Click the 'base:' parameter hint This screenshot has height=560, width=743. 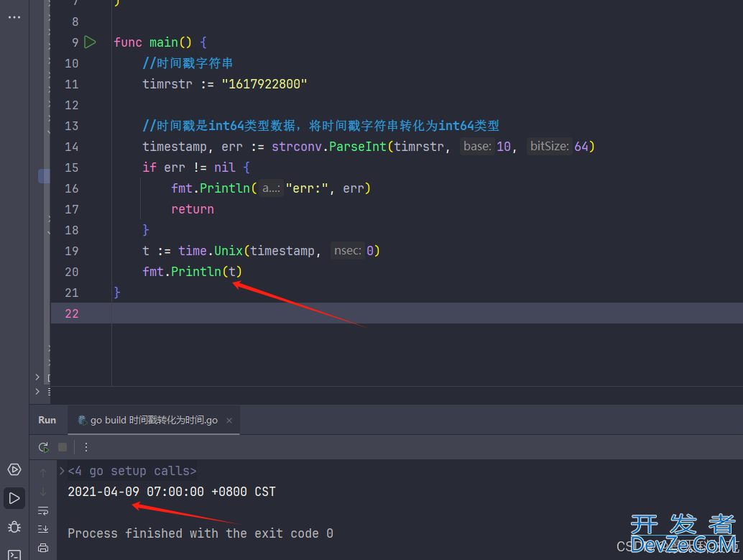click(477, 146)
